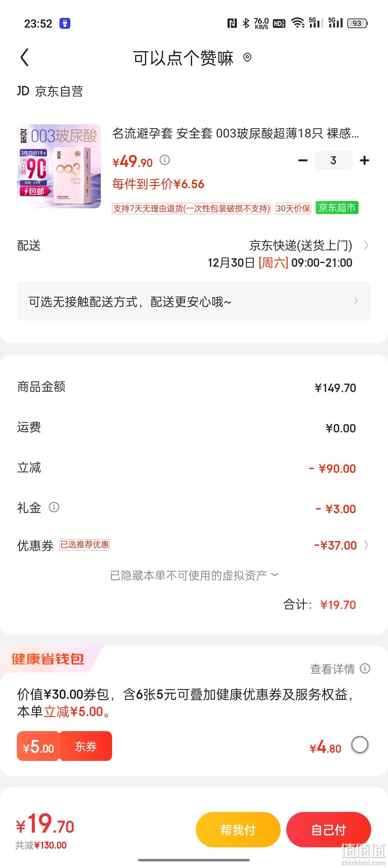
Task: Increase quantity with the plus icon
Action: [365, 160]
